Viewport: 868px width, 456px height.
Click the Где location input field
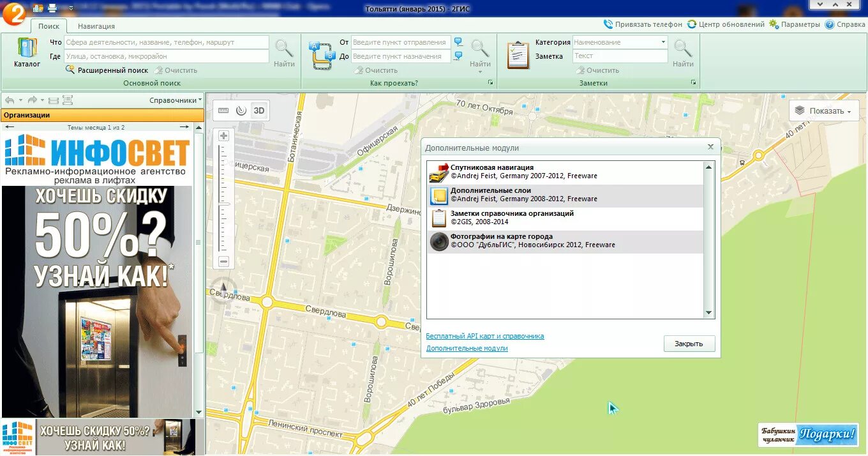tap(167, 56)
